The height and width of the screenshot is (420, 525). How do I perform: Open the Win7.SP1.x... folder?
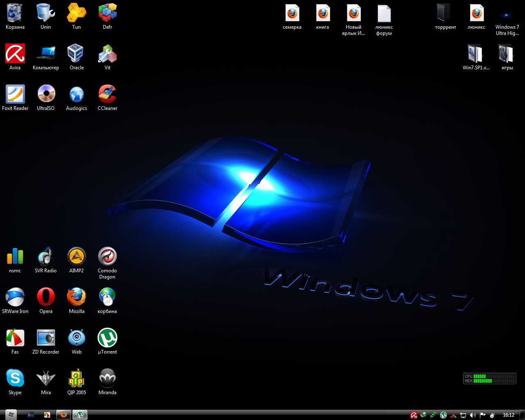[476, 57]
